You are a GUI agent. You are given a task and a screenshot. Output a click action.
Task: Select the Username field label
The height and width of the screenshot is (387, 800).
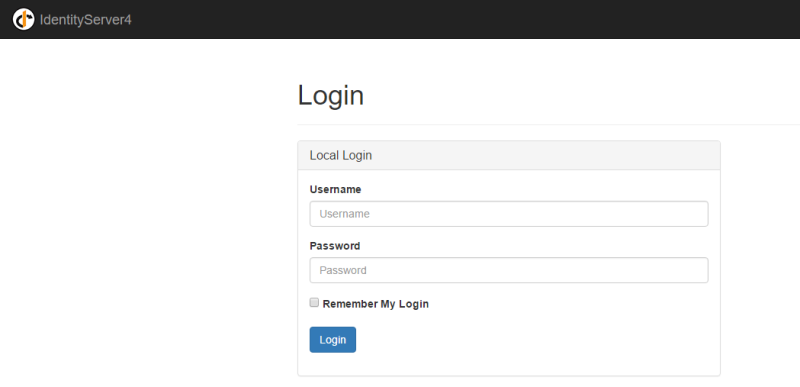tap(335, 190)
